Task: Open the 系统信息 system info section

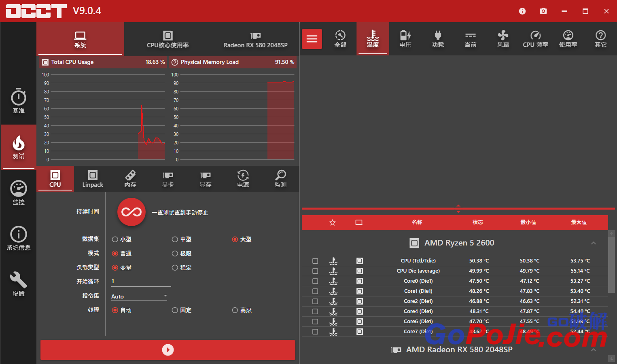Action: [x=18, y=238]
